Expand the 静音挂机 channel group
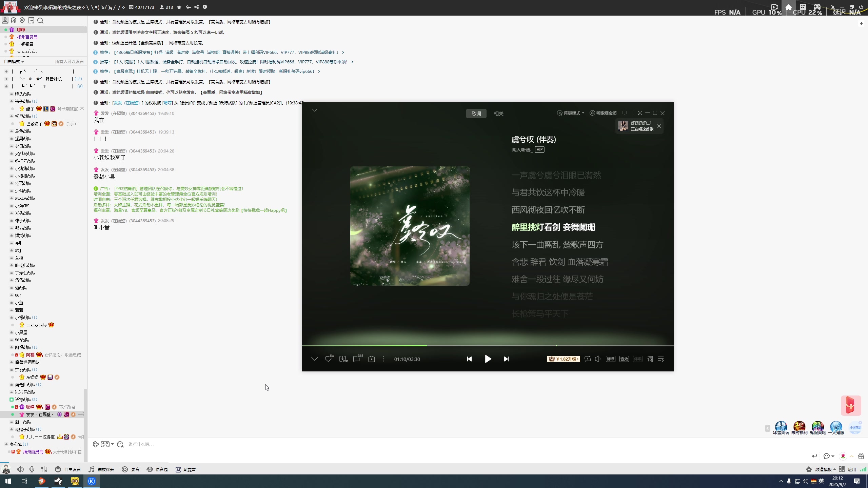 point(6,79)
